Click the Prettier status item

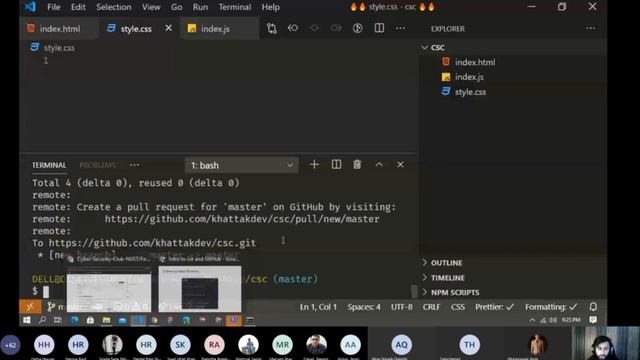point(494,307)
